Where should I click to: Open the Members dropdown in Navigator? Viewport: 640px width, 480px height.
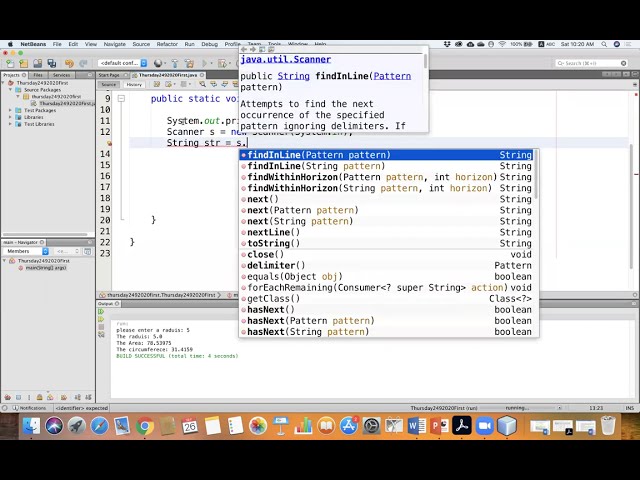coord(26,251)
